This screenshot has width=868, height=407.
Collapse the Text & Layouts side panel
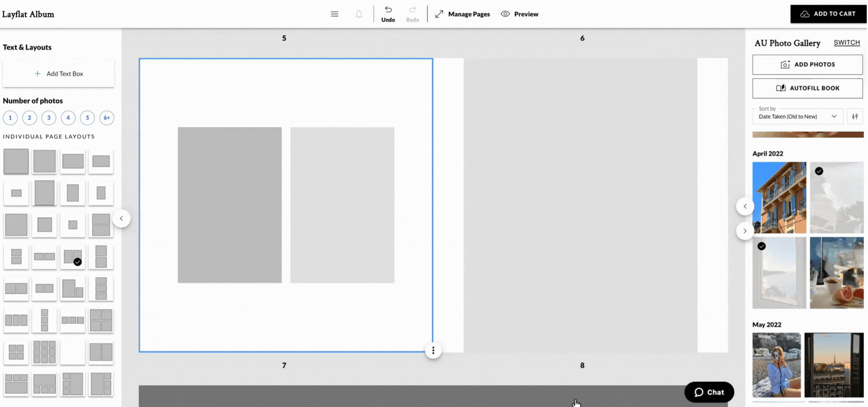(122, 218)
